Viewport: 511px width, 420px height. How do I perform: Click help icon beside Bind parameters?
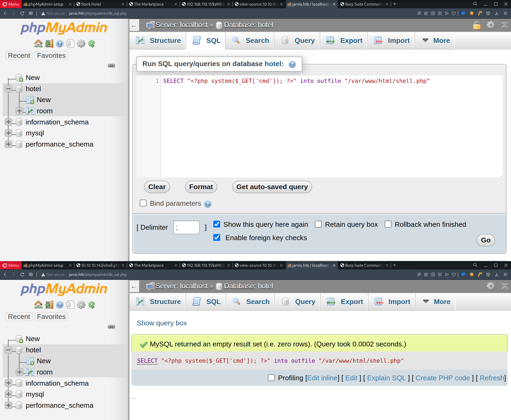[x=208, y=204]
